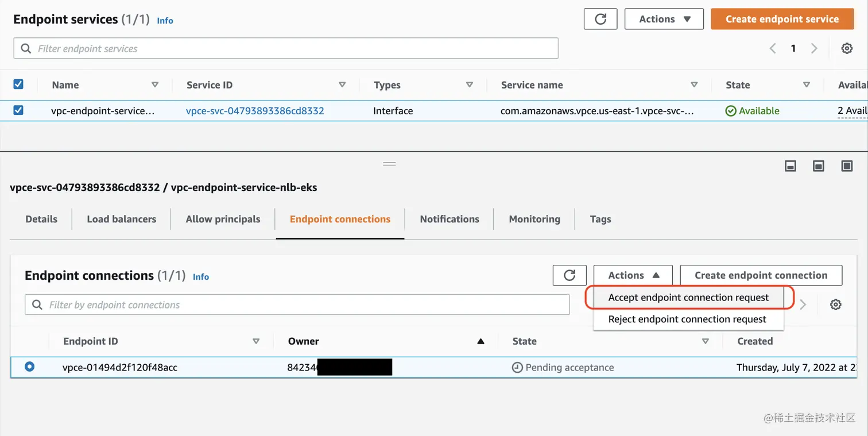This screenshot has height=436, width=868.
Task: Refresh the endpoint services list
Action: pyautogui.click(x=600, y=19)
